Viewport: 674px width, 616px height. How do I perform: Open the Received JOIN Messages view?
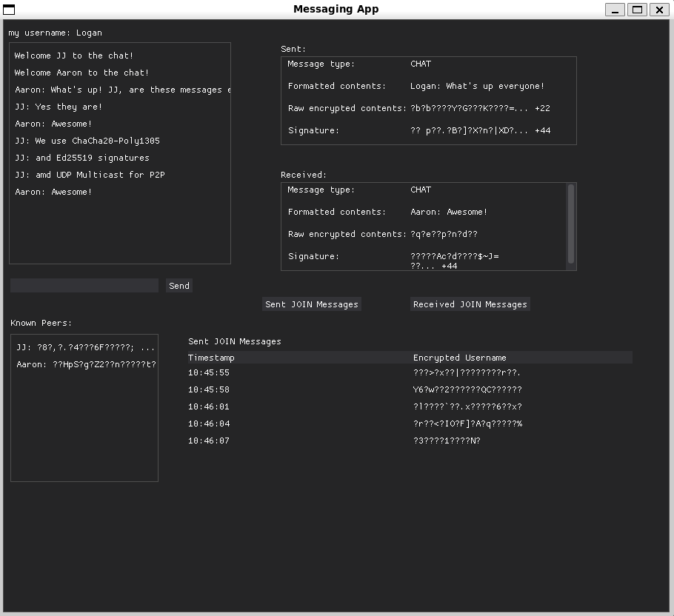point(470,304)
